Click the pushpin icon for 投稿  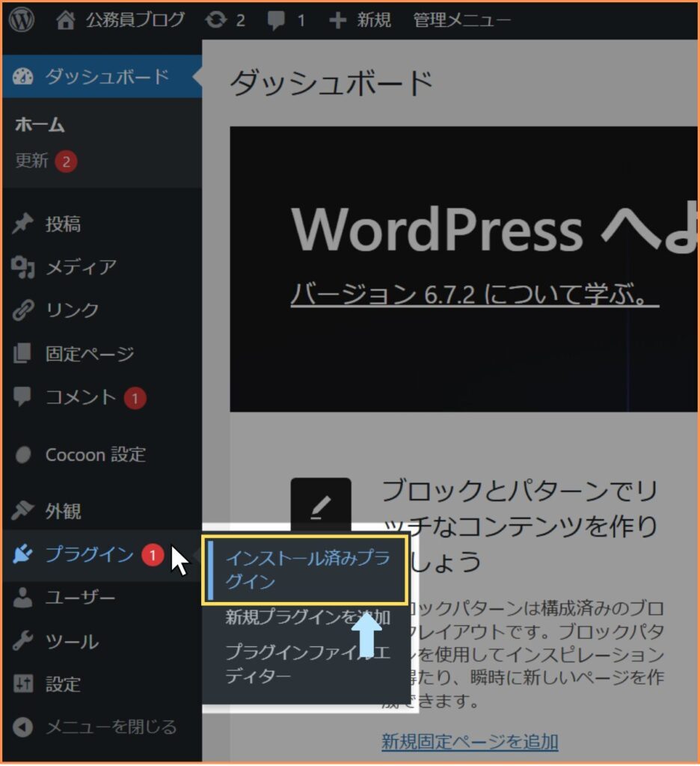[x=22, y=224]
